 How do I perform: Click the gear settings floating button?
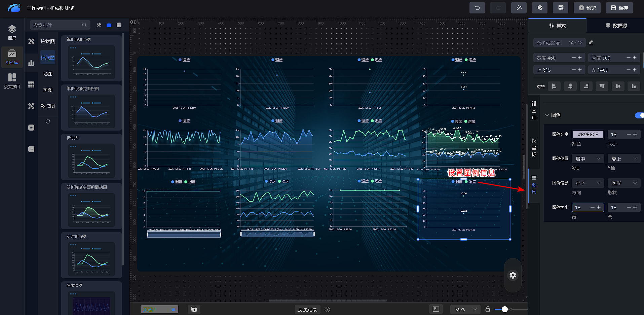tap(513, 275)
